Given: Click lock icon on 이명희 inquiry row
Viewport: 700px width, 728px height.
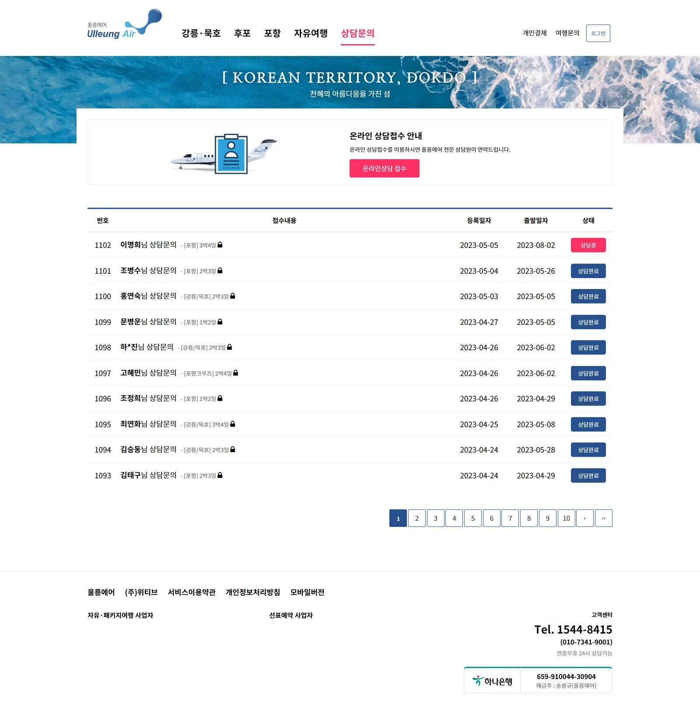Looking at the screenshot, I should tap(220, 245).
